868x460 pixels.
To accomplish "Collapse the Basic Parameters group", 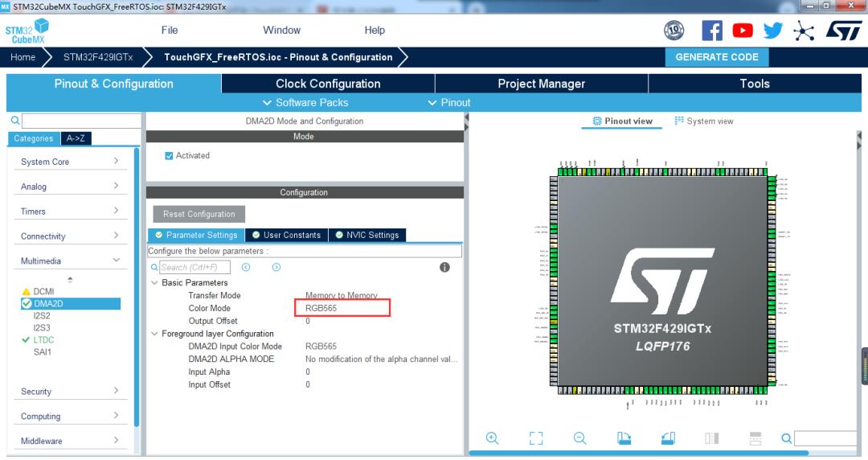I will [x=154, y=282].
